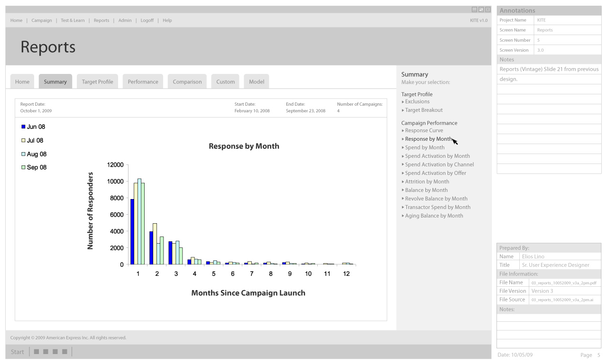Click the restore window icon at top right
Screen dimensions: 607x364
point(481,9)
